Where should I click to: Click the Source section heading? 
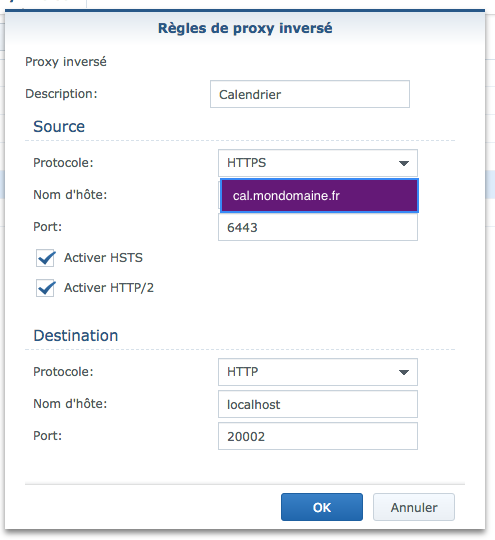pos(59,126)
